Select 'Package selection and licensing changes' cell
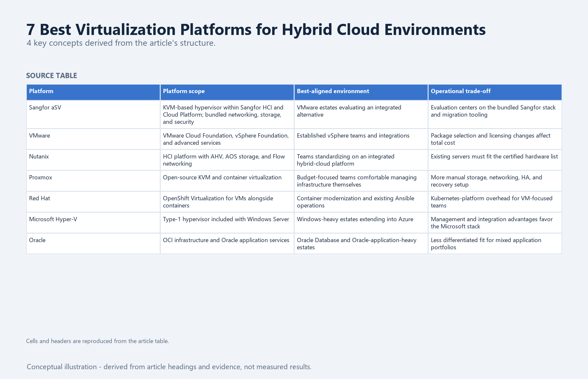Image resolution: width=588 pixels, height=379 pixels. click(x=495, y=139)
